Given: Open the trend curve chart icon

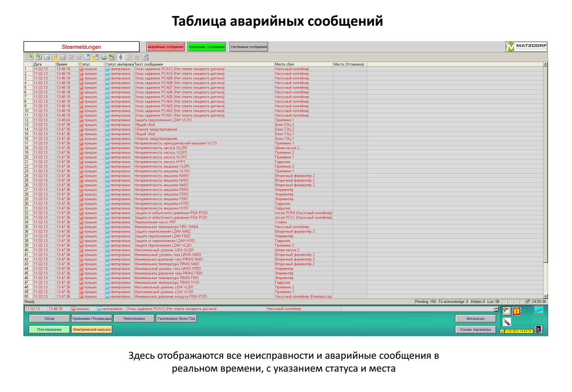Looking at the screenshot, I should 539,310.
